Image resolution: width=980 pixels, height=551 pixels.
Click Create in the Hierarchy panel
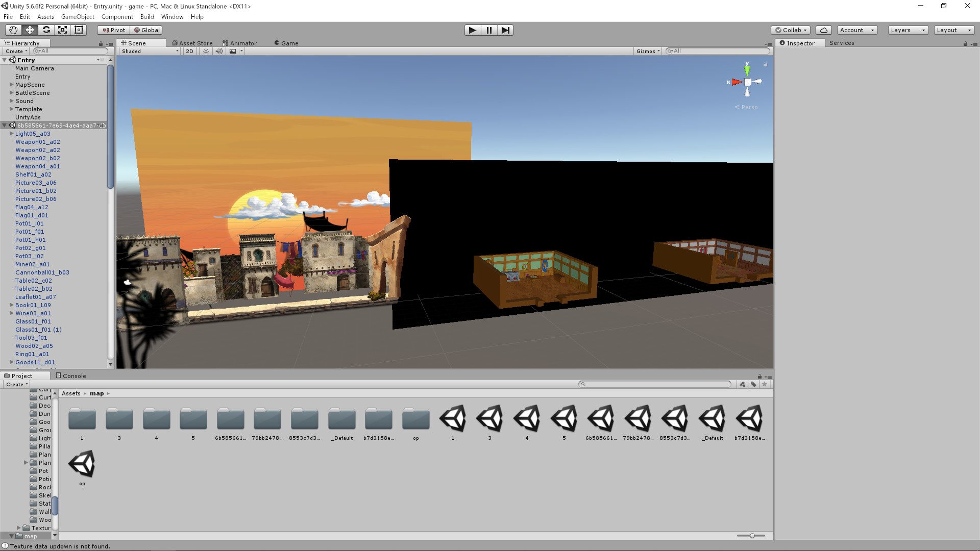(x=14, y=51)
